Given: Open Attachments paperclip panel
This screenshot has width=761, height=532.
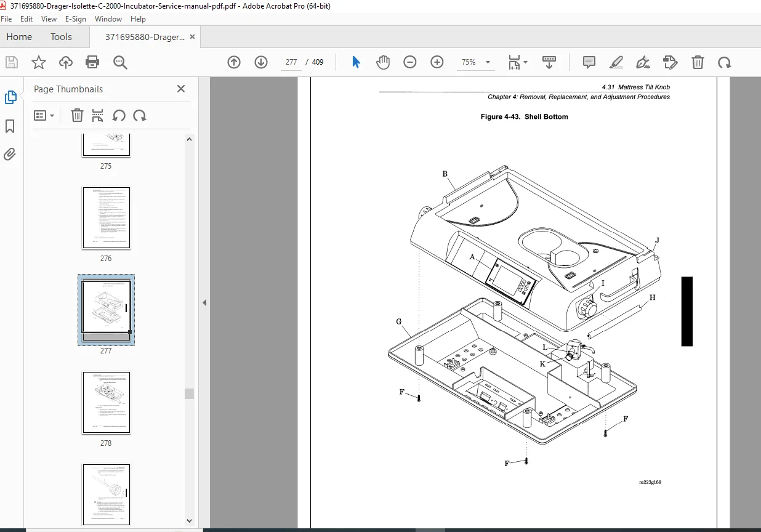Looking at the screenshot, I should tap(10, 154).
